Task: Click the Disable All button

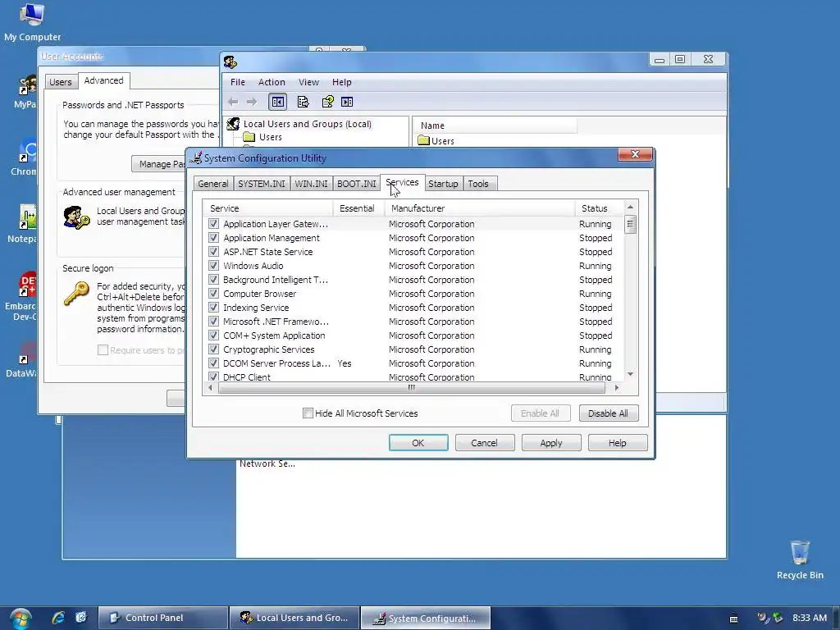Action: click(x=608, y=413)
